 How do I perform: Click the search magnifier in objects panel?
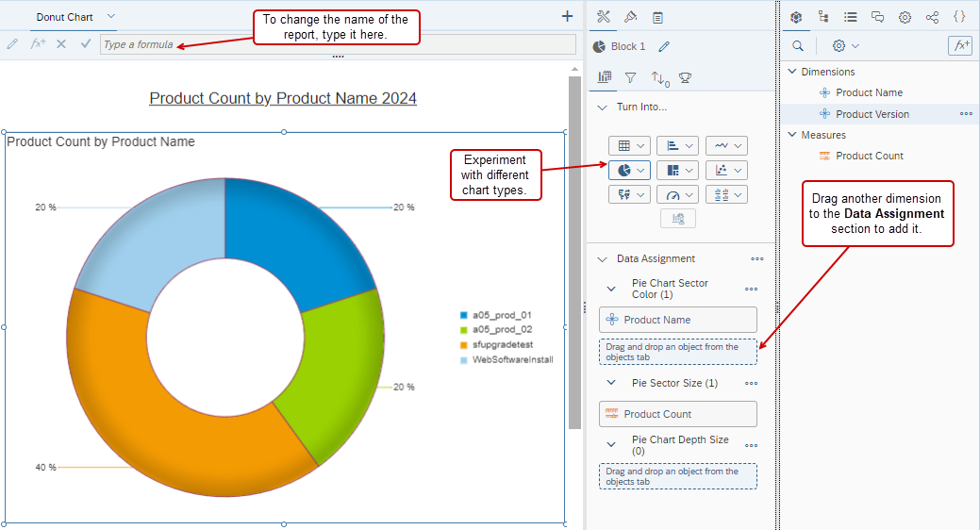click(798, 45)
